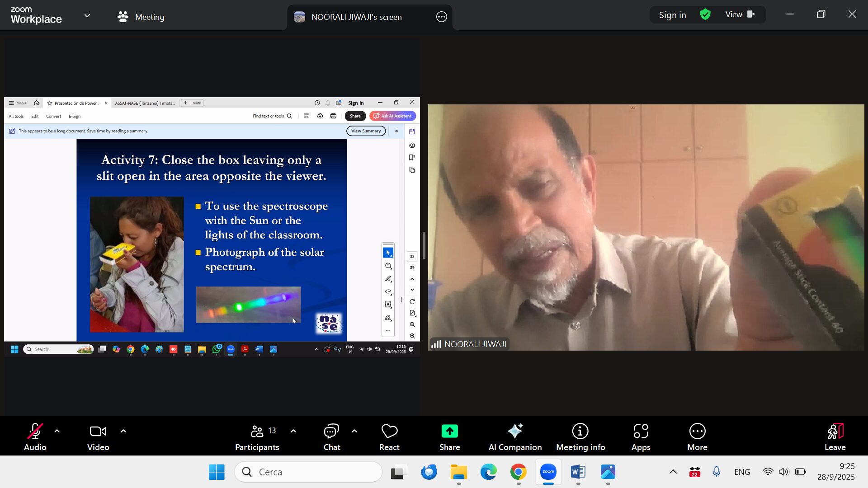This screenshot has height=488, width=868.
Task: Open the Chat panel
Action: tap(331, 436)
